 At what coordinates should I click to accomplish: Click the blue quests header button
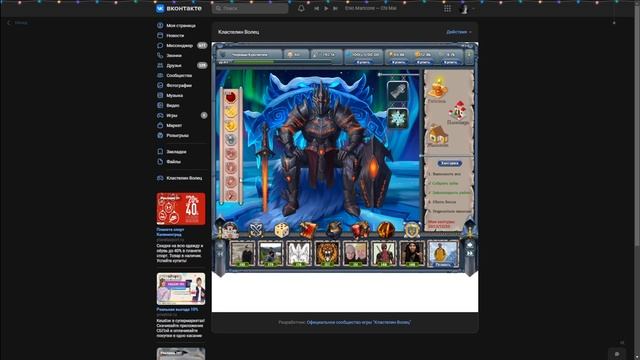(449, 163)
